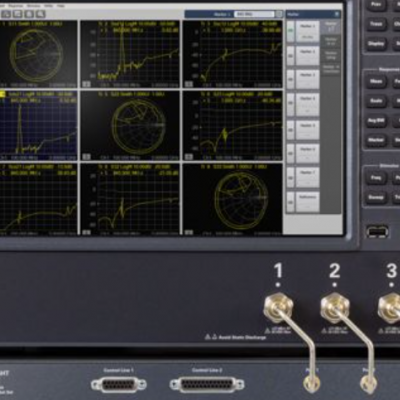Select the Reference marker softkey
This screenshot has height=400, width=400.
307,202
